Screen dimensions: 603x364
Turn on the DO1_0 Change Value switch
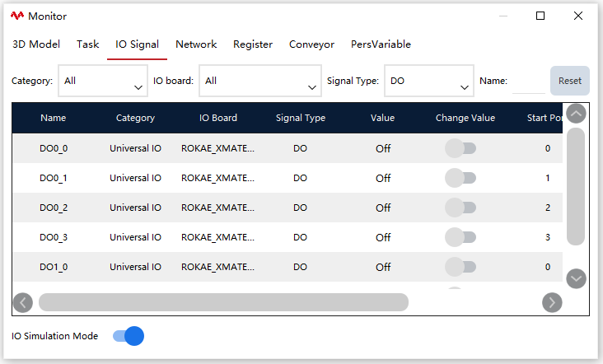click(x=460, y=267)
